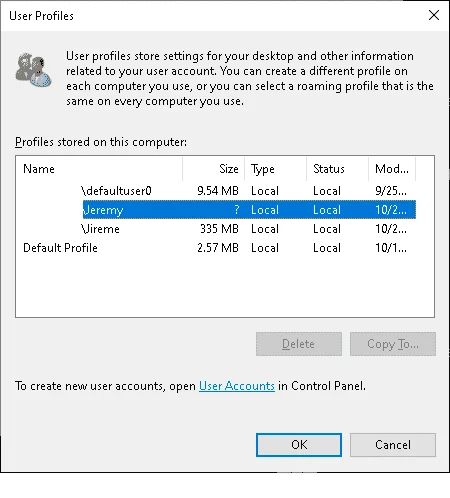Select the Default Profile entry

pos(60,248)
